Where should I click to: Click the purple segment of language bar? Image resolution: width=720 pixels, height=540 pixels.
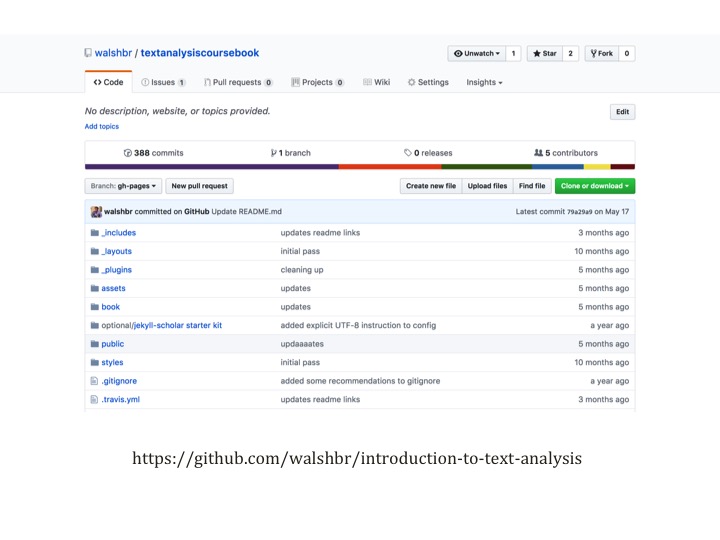(x=212, y=167)
